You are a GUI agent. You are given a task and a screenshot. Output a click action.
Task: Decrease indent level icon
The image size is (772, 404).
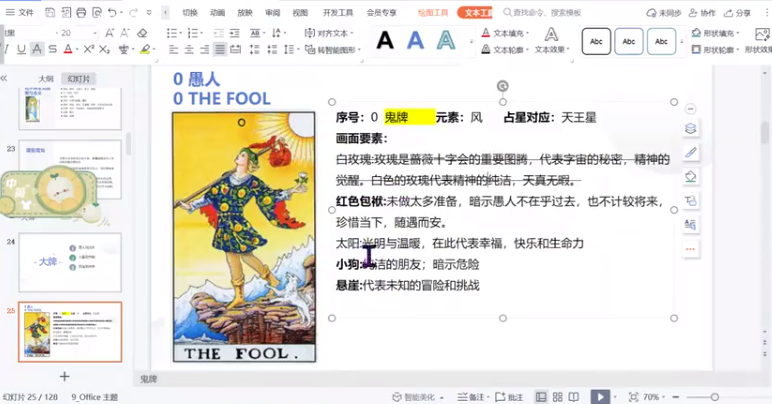tap(219, 33)
